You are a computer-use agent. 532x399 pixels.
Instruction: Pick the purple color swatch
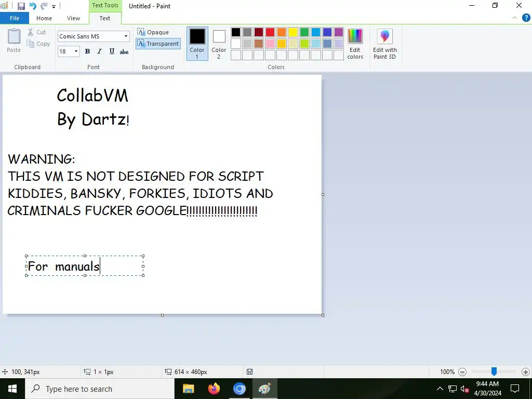click(x=339, y=32)
